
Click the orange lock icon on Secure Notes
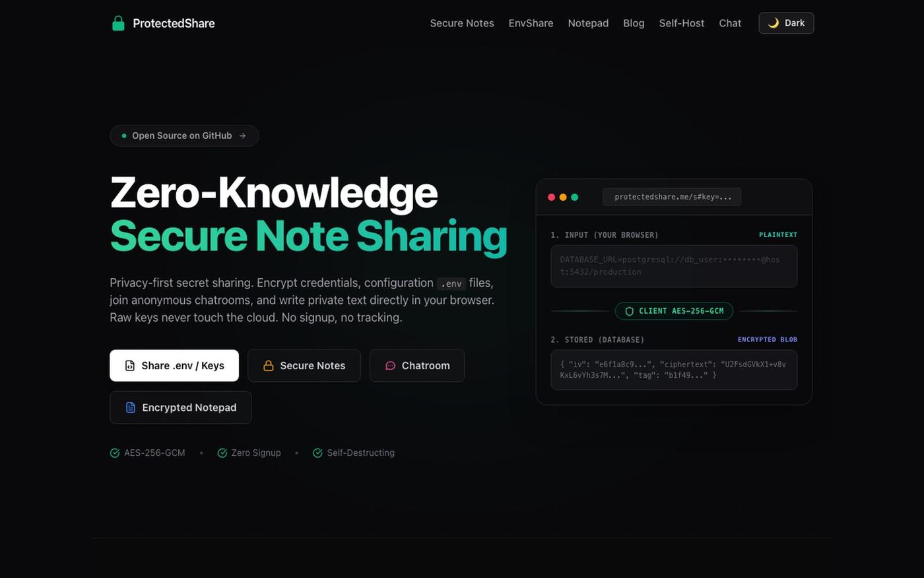[269, 365]
